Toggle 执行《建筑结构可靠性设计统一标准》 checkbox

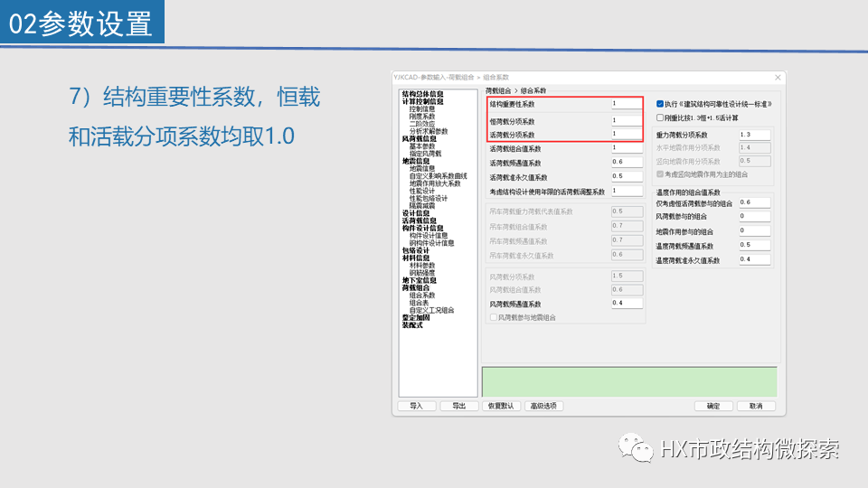[x=660, y=103]
